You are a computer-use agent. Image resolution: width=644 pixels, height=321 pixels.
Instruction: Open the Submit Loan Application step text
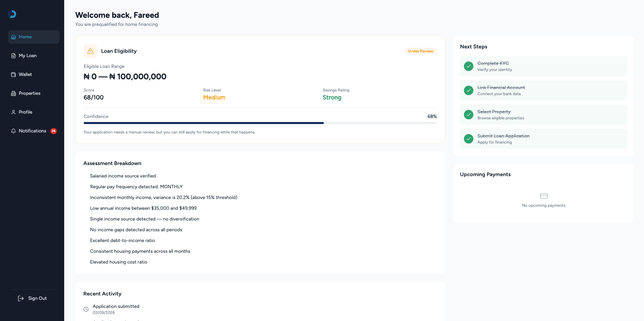point(503,136)
